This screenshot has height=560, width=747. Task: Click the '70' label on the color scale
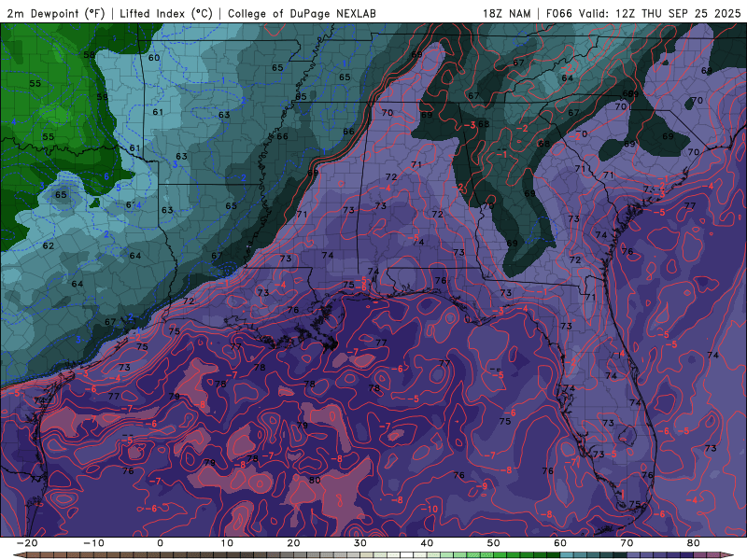[627, 543]
